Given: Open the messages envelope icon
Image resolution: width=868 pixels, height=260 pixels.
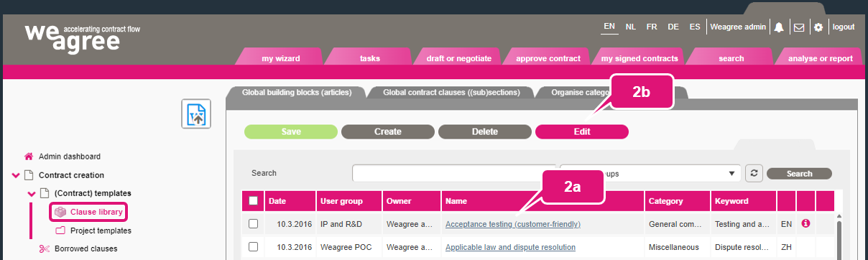Looking at the screenshot, I should click(798, 27).
